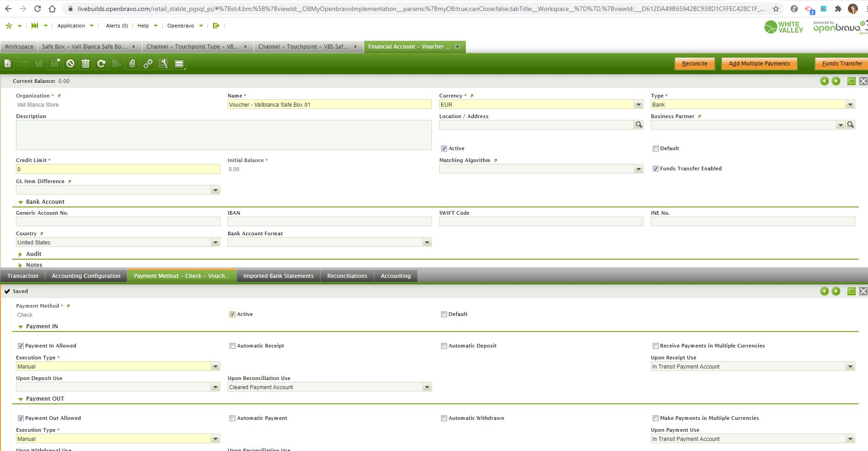Screen dimensions: 868x451
Task: Click the undo changes icon in toolbar
Action: (x=70, y=64)
